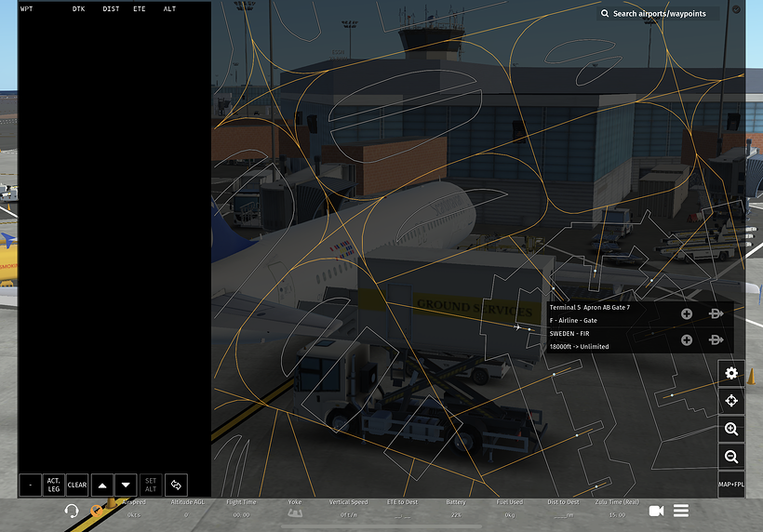This screenshot has width=763, height=532.
Task: Click the Airspeed status readout
Action: [x=134, y=509]
